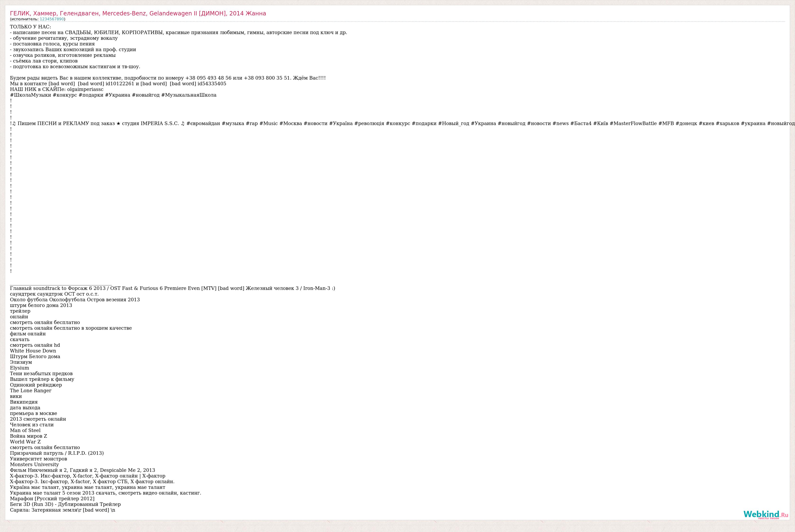The height and width of the screenshot is (532, 795).
Task: Click the line ТОЛЬКО У НАС
Action: (31, 27)
